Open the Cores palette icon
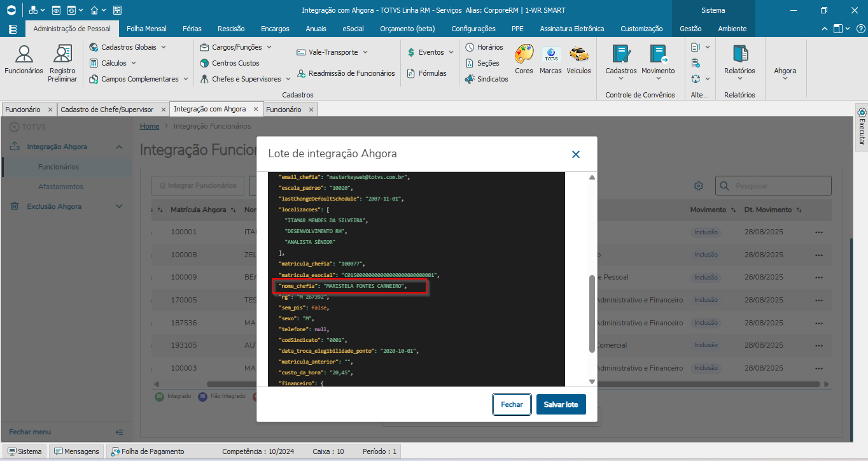Image resolution: width=868 pixels, height=461 pixels. click(524, 59)
